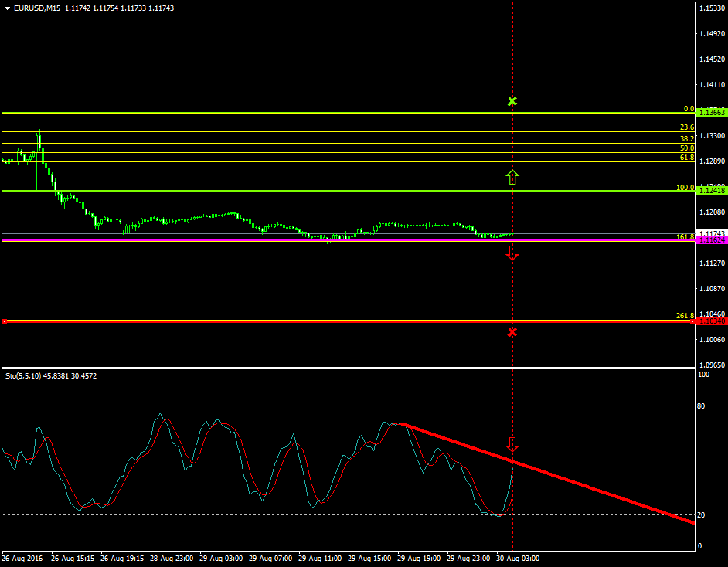Click the green 1.12418 price tag
The image size is (728, 567).
[x=710, y=188]
